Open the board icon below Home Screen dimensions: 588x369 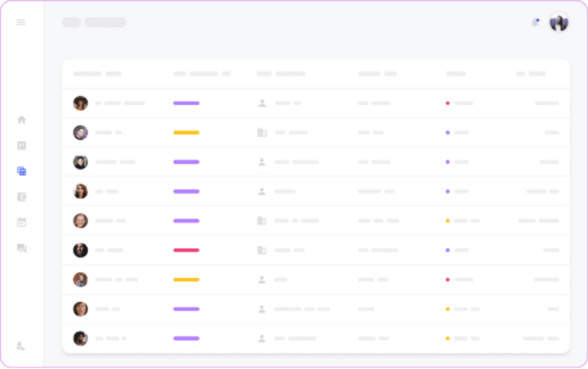21,145
